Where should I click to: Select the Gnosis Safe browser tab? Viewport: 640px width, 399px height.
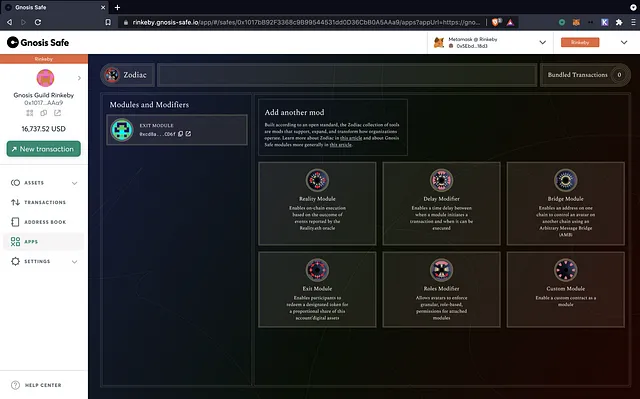point(55,7)
